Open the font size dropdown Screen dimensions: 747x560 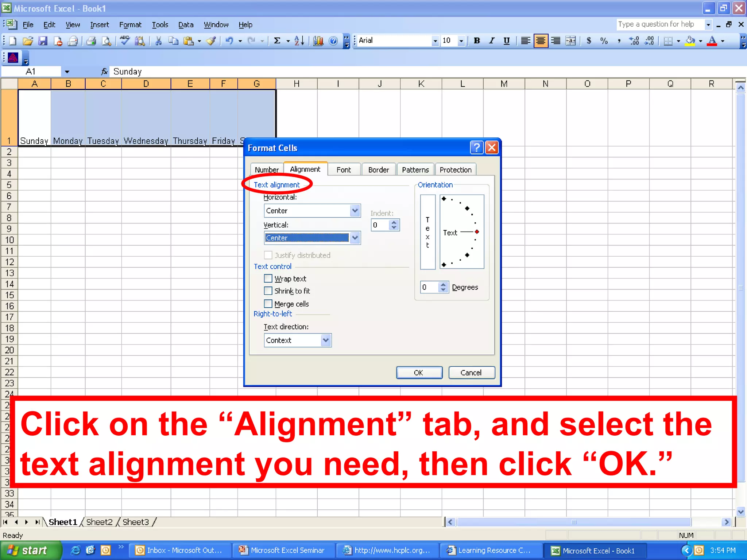pos(461,41)
